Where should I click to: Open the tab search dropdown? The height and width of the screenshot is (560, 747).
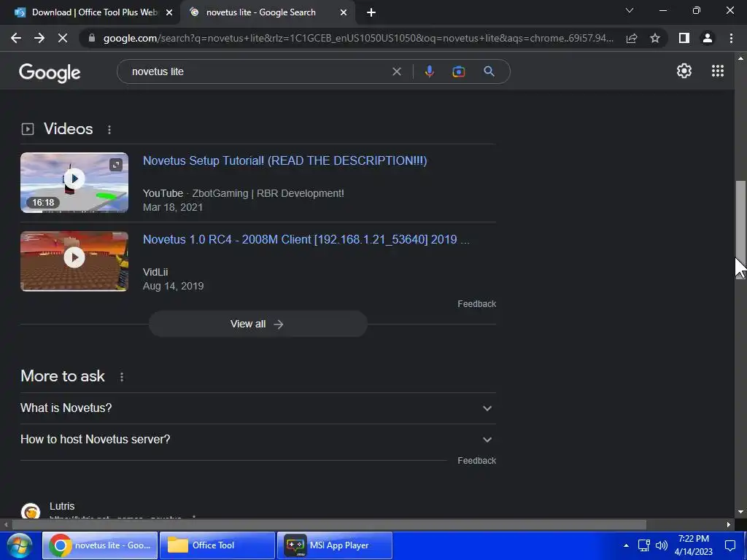(630, 10)
